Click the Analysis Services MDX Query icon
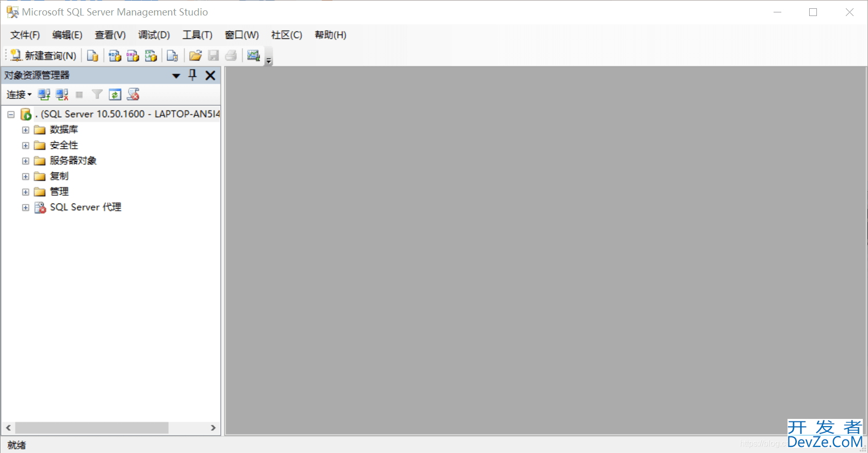 coord(115,55)
